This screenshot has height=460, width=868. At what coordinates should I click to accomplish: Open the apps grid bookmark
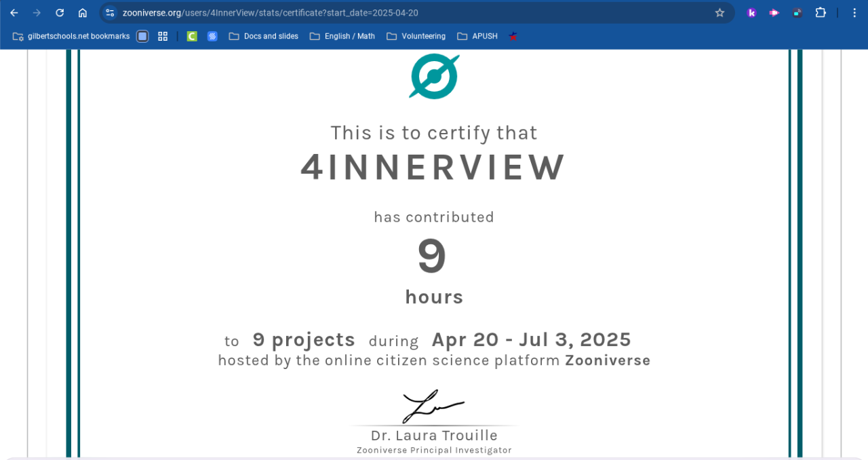[163, 36]
